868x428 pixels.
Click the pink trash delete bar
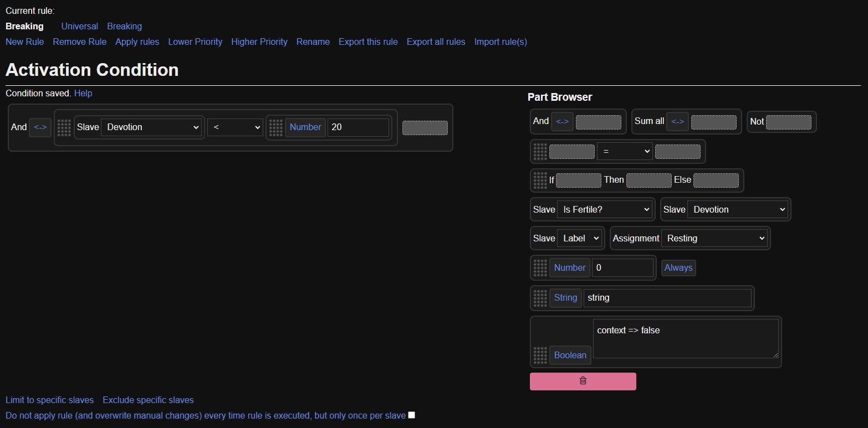[583, 381]
